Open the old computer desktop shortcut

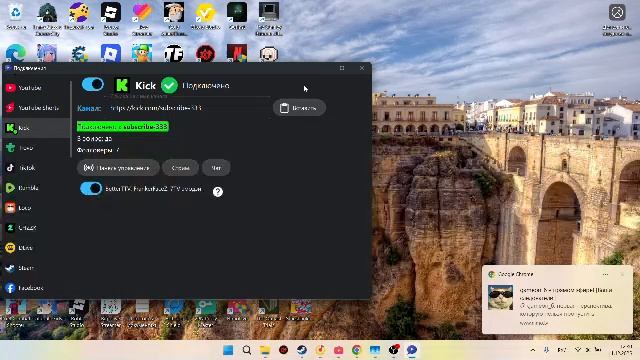[x=269, y=18]
